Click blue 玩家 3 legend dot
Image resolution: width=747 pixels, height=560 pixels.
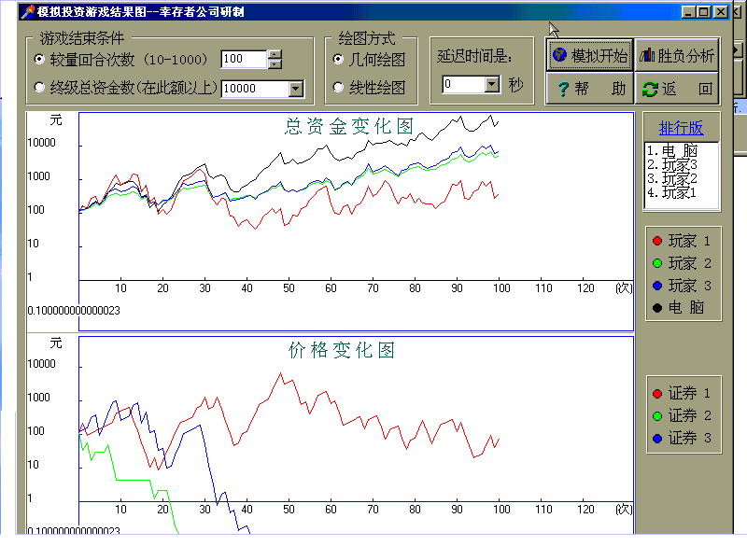pos(657,286)
